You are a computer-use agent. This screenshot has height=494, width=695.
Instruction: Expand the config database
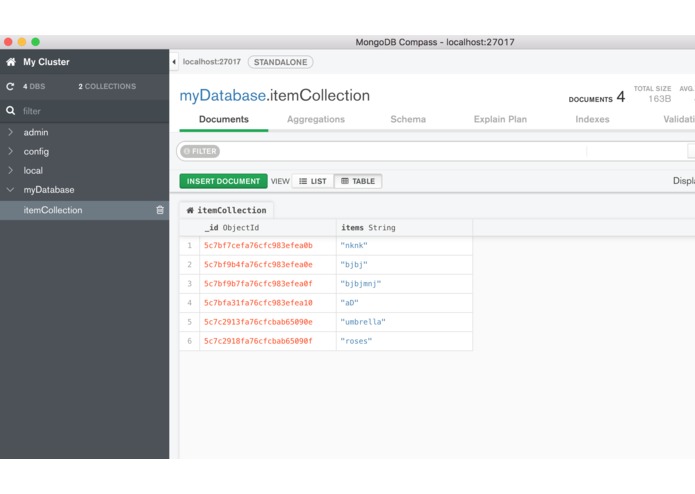[10, 151]
